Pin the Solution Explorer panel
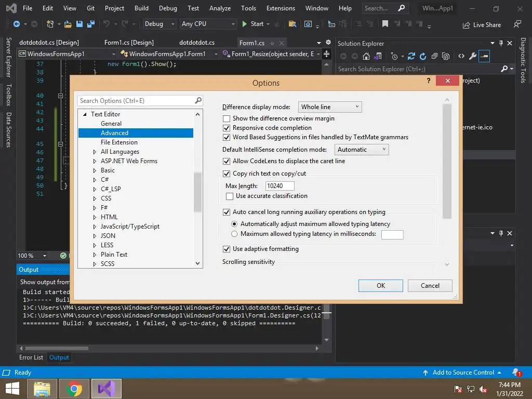The image size is (532, 399). (501, 43)
